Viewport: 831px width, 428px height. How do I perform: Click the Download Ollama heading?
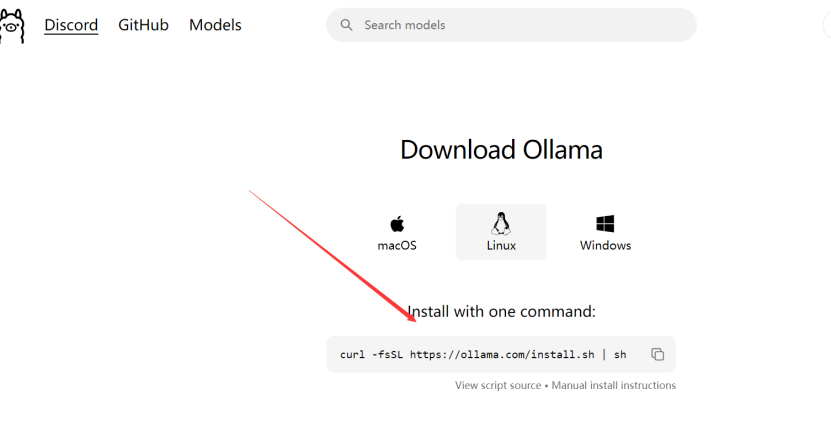tap(501, 149)
